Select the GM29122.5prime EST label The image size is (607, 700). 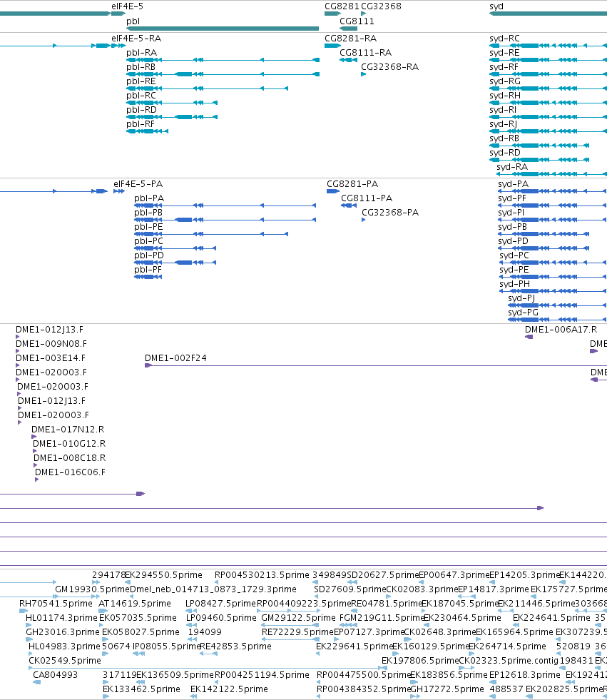[x=298, y=618]
